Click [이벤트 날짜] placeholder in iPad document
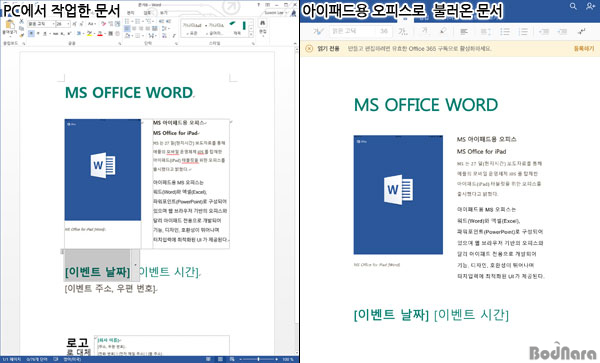 (x=391, y=314)
